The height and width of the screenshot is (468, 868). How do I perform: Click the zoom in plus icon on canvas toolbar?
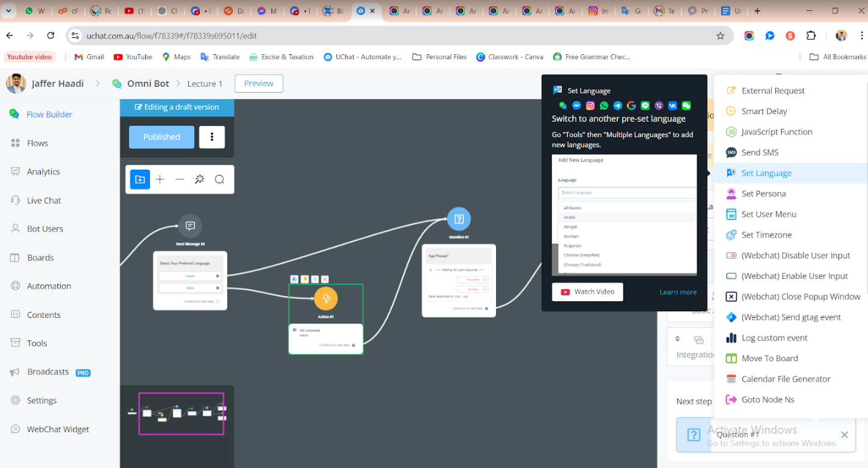point(160,179)
